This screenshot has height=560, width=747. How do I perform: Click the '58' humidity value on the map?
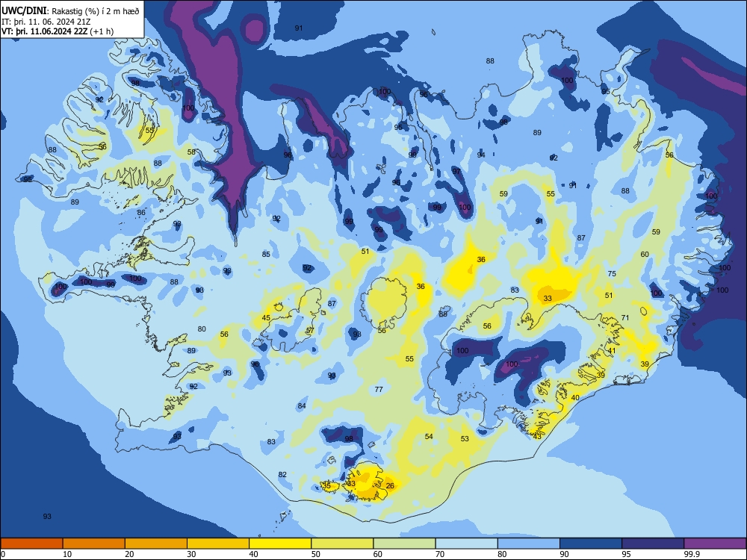coord(191,152)
